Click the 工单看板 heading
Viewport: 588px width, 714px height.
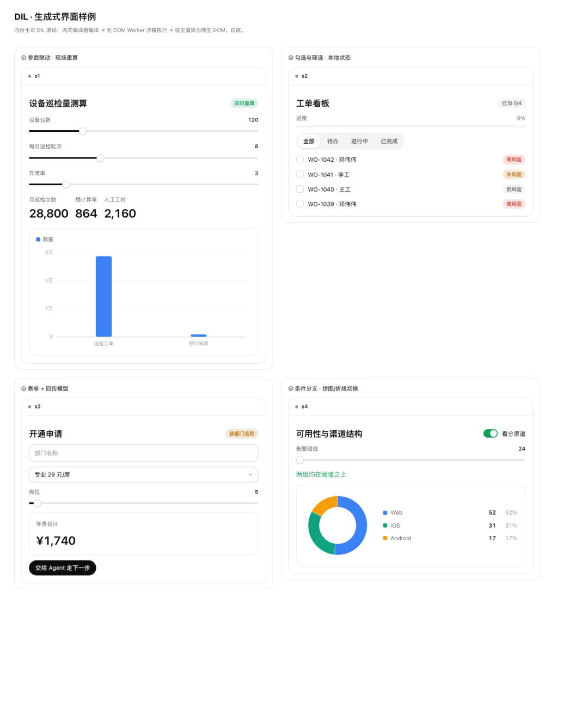point(313,103)
